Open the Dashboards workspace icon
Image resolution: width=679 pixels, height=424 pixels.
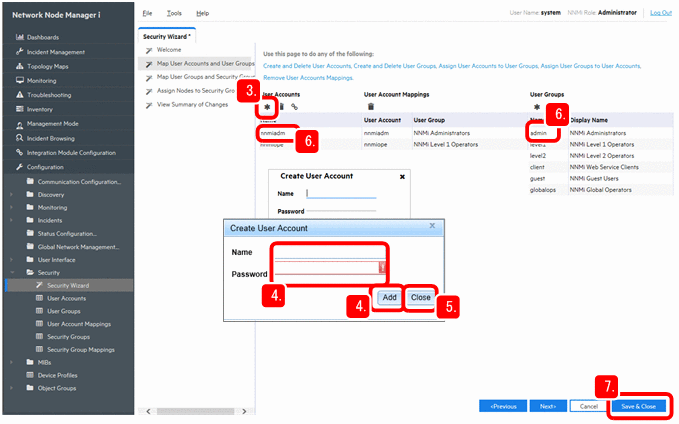tap(19, 38)
